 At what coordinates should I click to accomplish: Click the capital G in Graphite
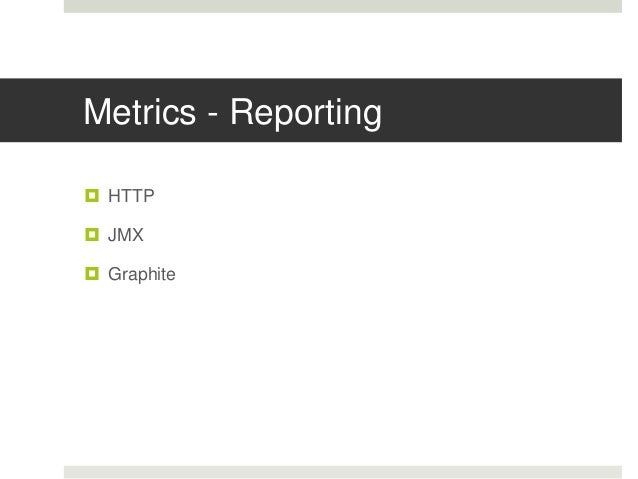pos(114,273)
